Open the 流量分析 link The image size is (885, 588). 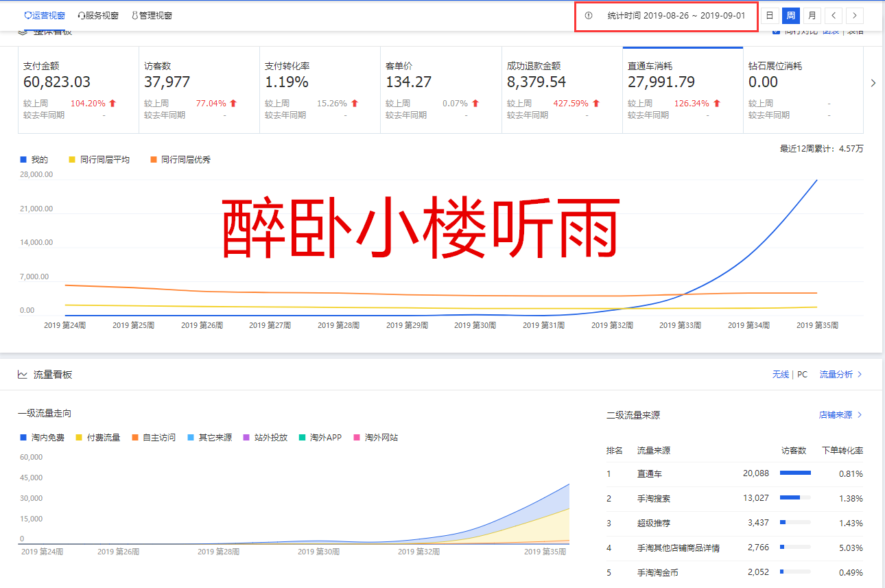click(x=840, y=375)
